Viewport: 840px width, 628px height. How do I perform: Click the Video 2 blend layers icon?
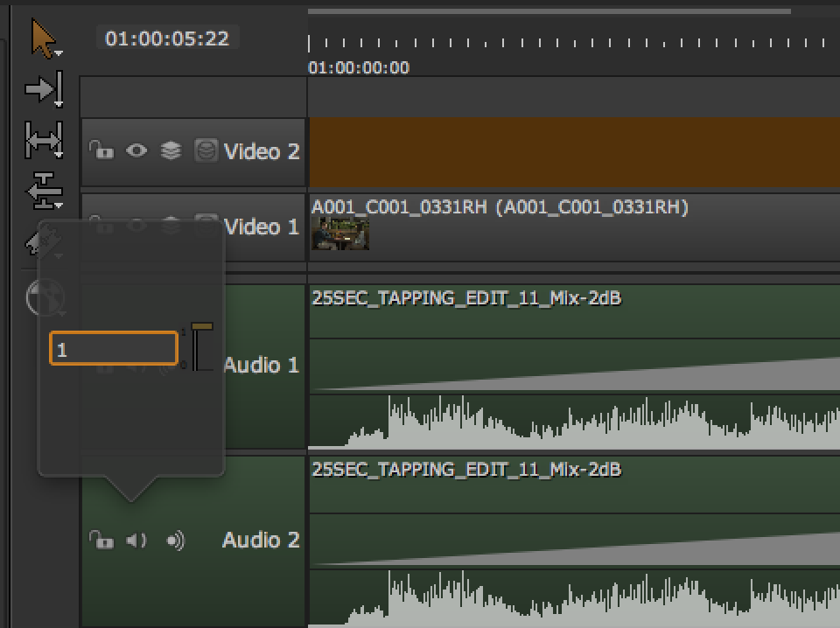click(171, 150)
